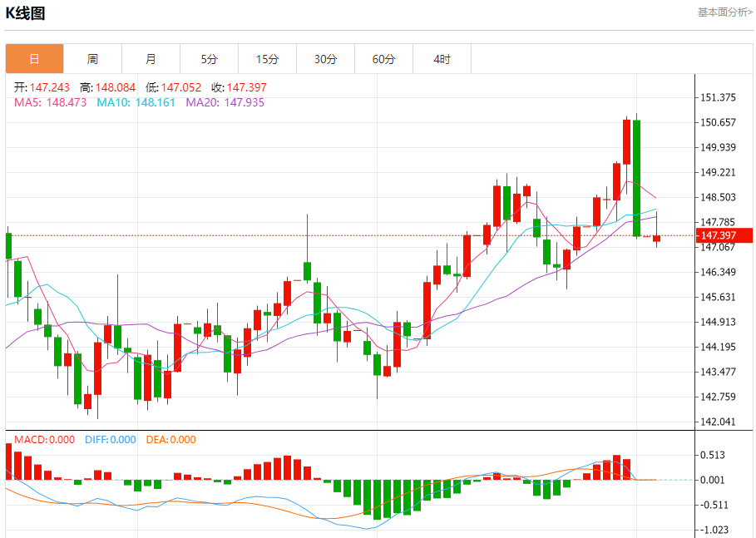The height and width of the screenshot is (538, 756).
Task: Click the DIFF:0.000 indicator label
Action: tap(111, 440)
